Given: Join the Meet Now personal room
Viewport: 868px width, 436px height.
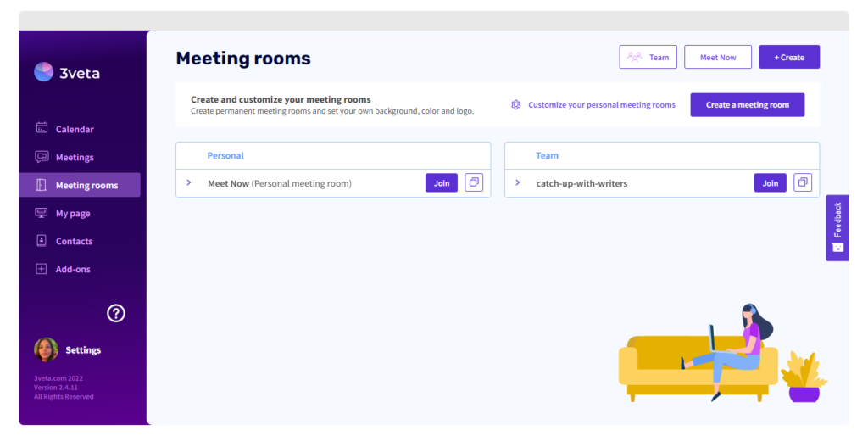Looking at the screenshot, I should pyautogui.click(x=442, y=183).
